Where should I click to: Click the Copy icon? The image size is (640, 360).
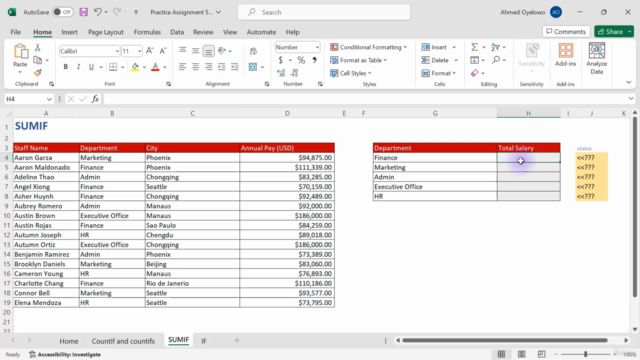pos(38,60)
